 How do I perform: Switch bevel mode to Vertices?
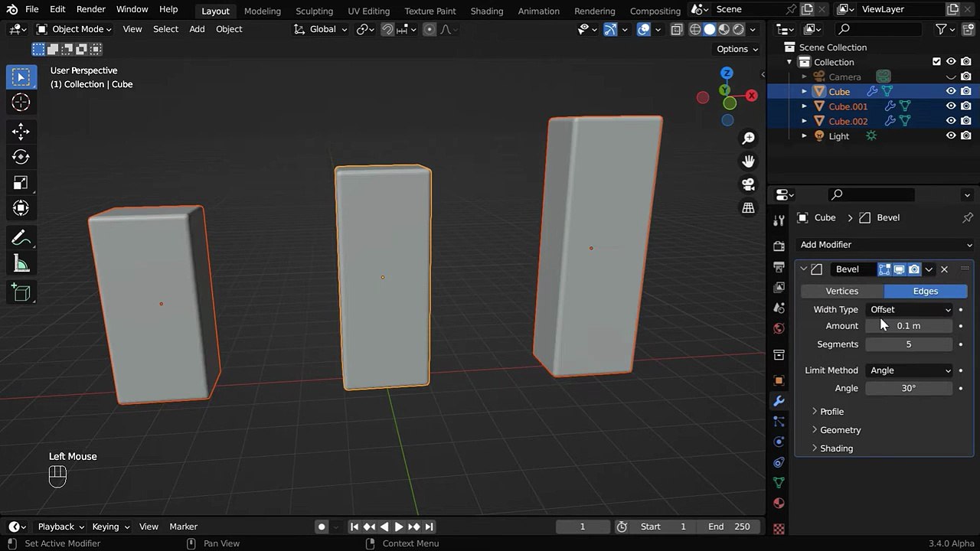(x=841, y=292)
